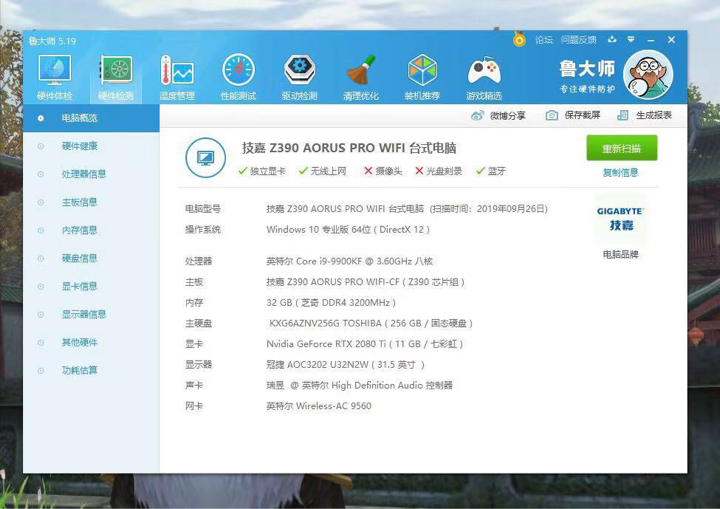The image size is (720, 509).
Task: Click the circular computer monitor icon
Action: (205, 158)
